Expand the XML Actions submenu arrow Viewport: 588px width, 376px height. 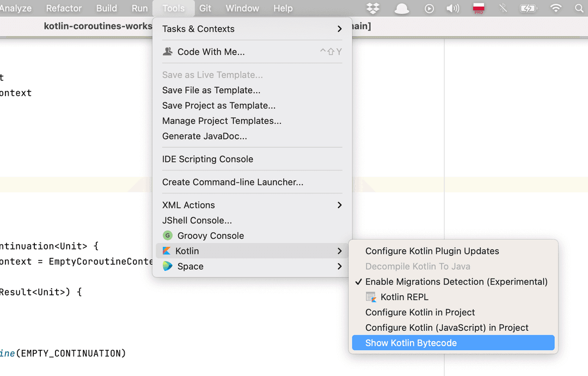pyautogui.click(x=340, y=205)
